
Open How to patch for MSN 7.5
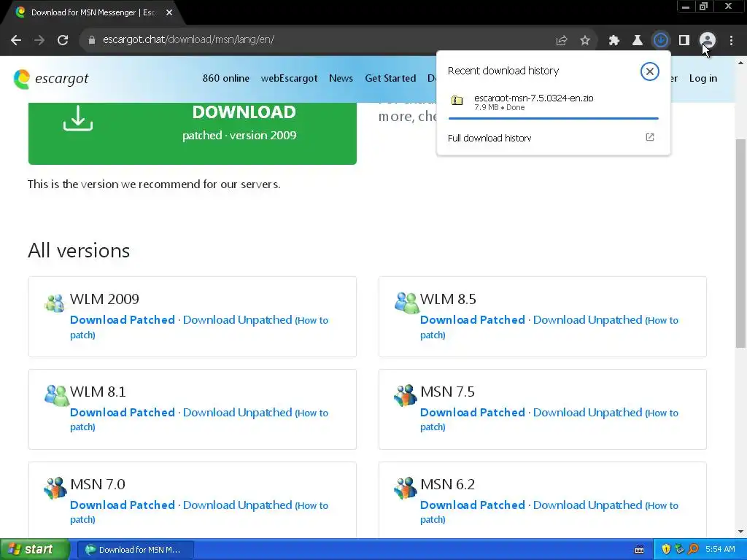(x=549, y=420)
